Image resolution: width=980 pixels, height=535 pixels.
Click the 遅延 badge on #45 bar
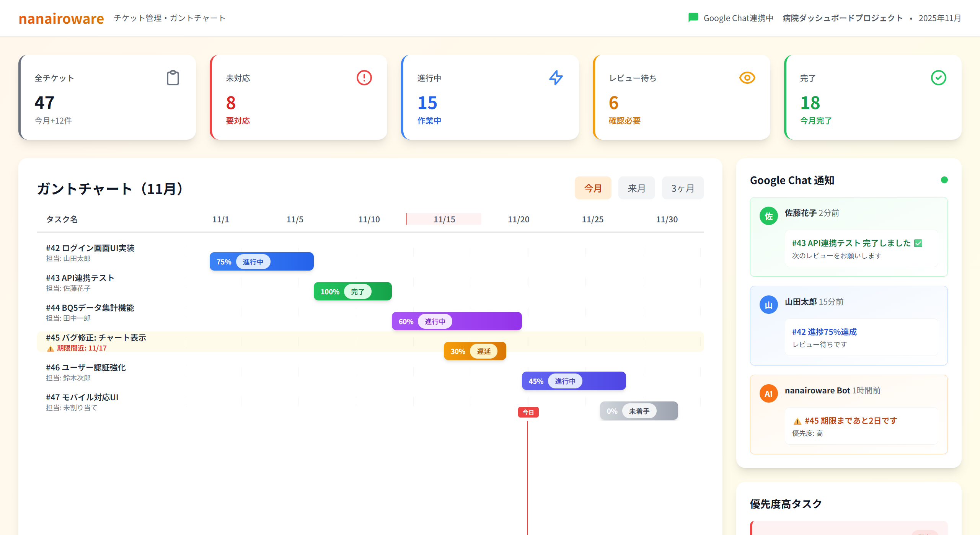pyautogui.click(x=483, y=351)
